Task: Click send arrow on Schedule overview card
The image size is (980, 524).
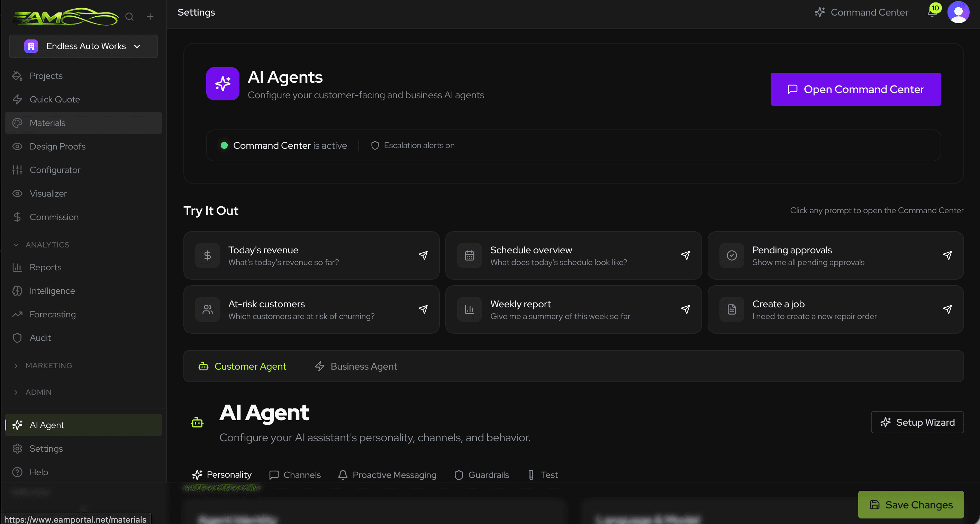Action: [686, 255]
